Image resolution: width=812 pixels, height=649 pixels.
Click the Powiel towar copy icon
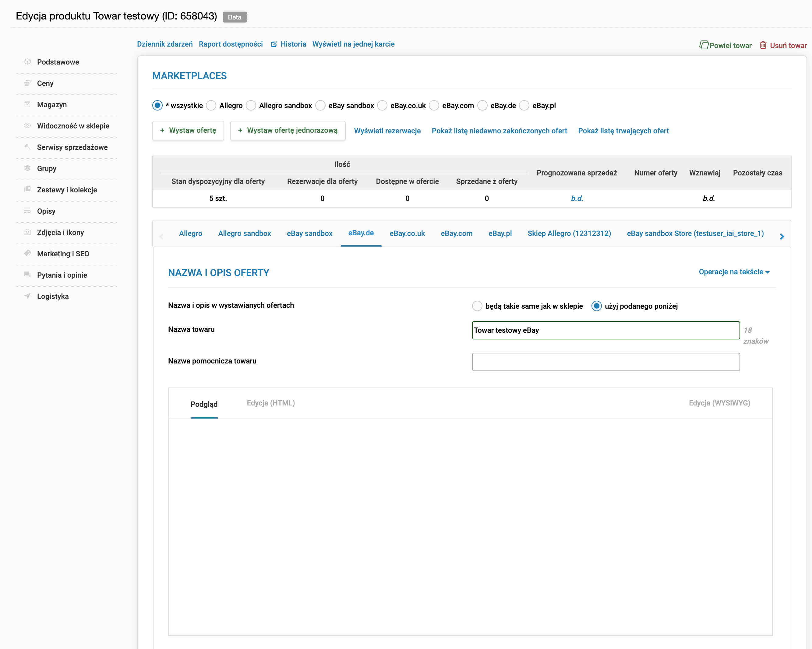coord(704,45)
